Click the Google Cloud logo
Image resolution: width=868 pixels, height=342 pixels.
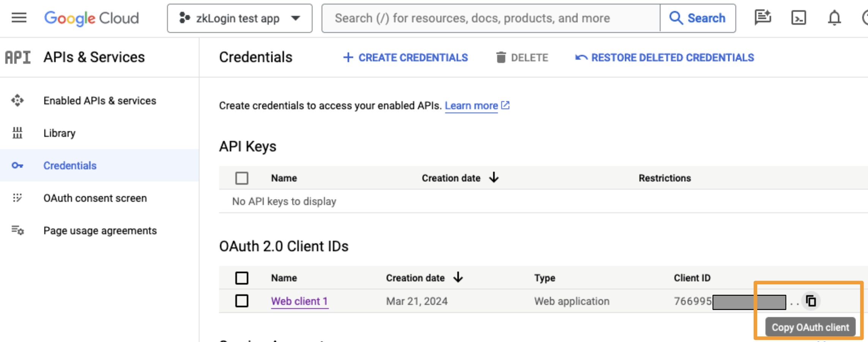(92, 18)
